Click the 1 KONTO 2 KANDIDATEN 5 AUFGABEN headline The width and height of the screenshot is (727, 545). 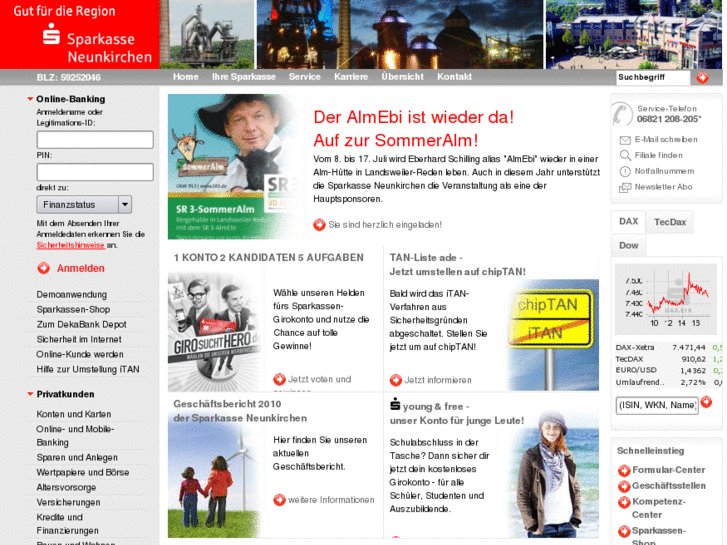point(268,257)
